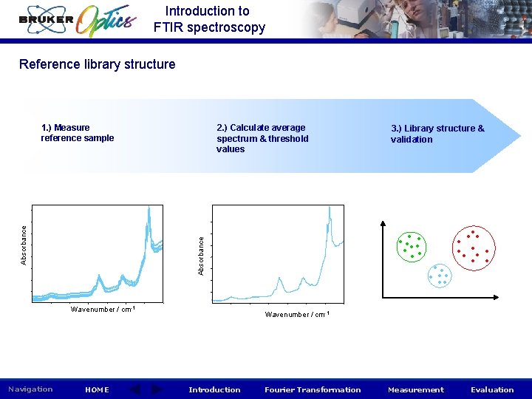Click the '2.) Calculate average spectrum' step text
The height and width of the screenshot is (399, 532).
coord(262,138)
